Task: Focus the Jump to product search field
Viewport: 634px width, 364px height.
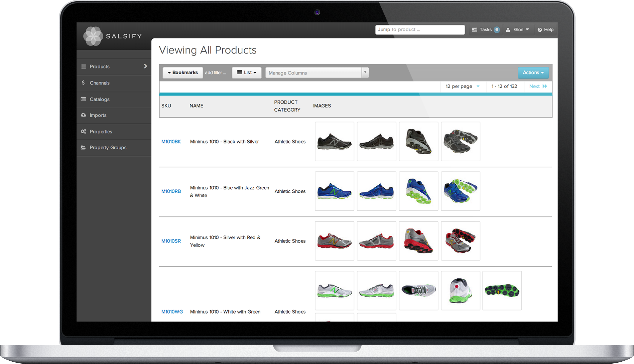Action: pos(420,30)
